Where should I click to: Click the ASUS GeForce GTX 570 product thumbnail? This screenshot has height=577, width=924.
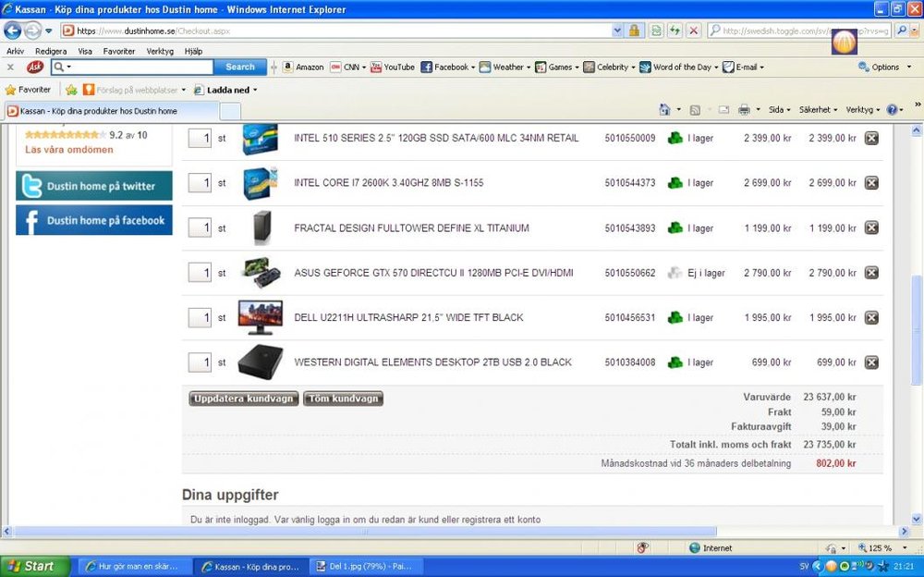coord(261,273)
